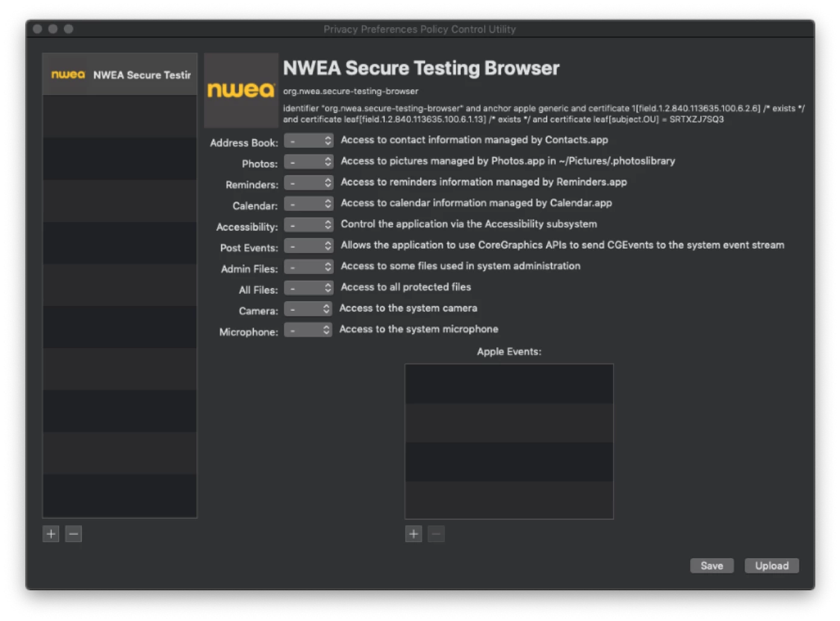
Task: Click the Upload button
Action: pyautogui.click(x=771, y=566)
